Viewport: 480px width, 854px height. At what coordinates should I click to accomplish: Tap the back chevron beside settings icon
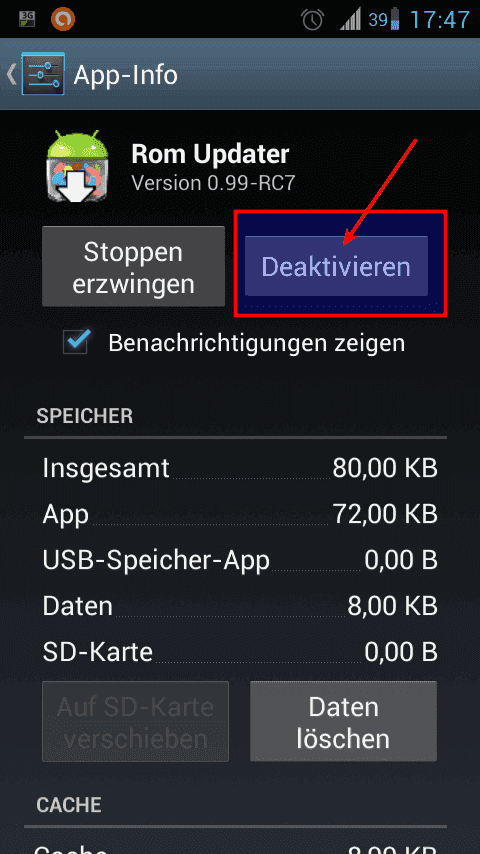(11, 75)
